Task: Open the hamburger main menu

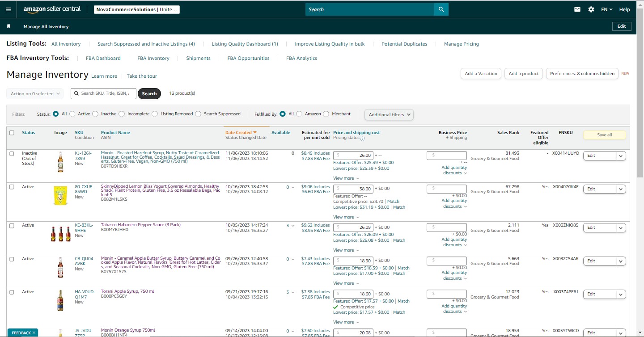Action: point(8,9)
